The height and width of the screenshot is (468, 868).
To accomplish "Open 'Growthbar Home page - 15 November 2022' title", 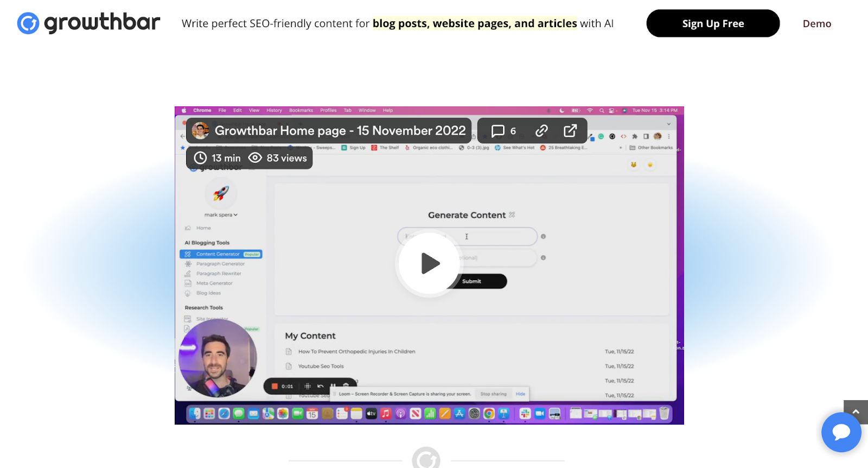I will 340,131.
